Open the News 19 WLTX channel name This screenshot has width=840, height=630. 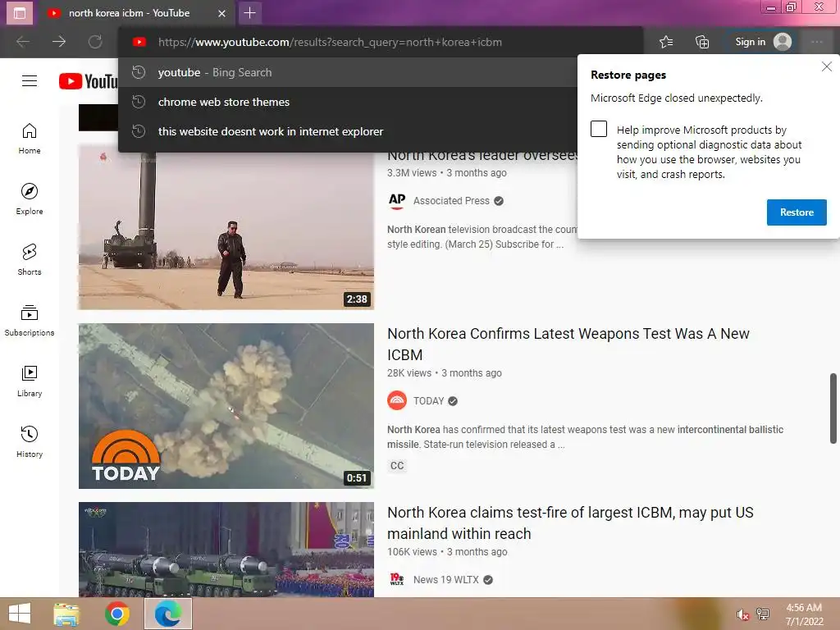click(445, 580)
